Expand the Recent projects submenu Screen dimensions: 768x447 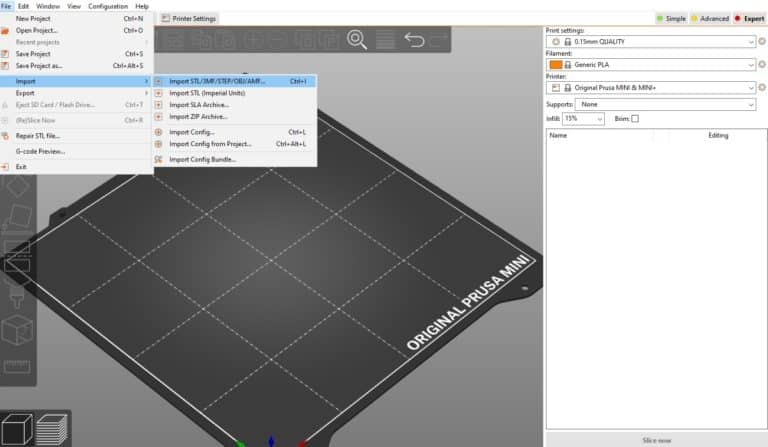point(76,42)
